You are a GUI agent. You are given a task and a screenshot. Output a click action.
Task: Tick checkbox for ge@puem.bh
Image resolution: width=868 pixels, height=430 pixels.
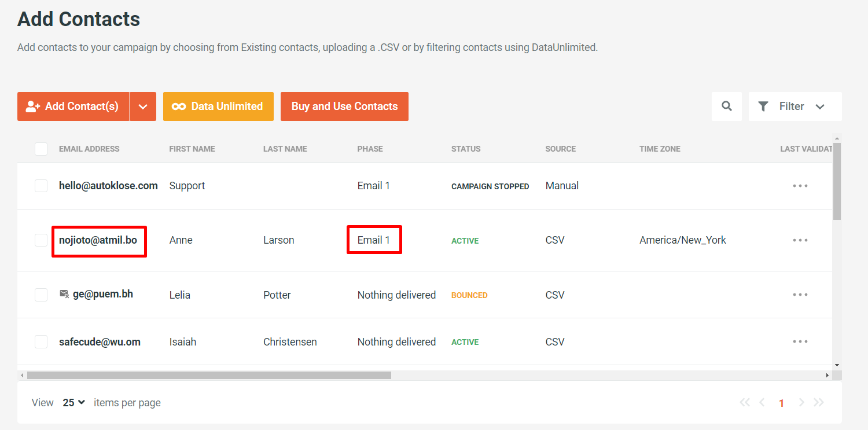coord(41,295)
